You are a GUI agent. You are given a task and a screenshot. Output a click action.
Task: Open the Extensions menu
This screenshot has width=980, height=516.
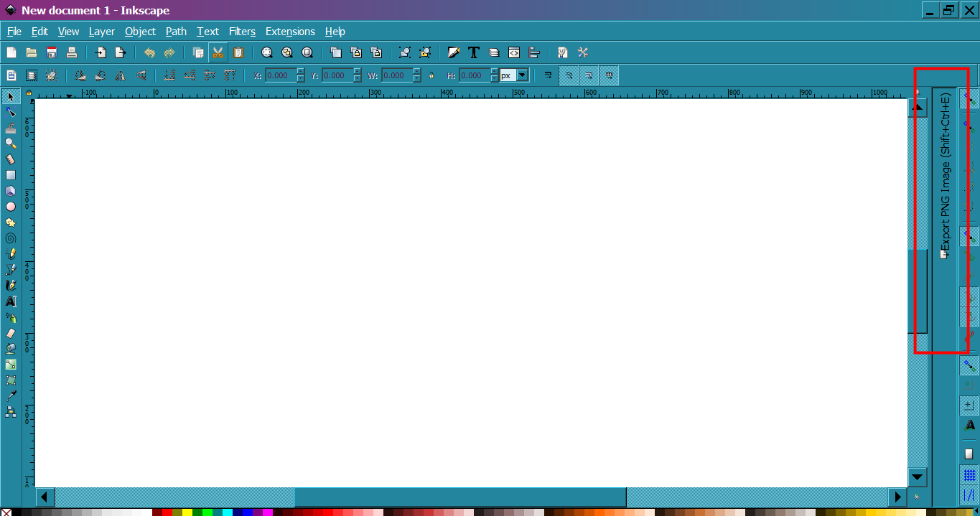(290, 32)
